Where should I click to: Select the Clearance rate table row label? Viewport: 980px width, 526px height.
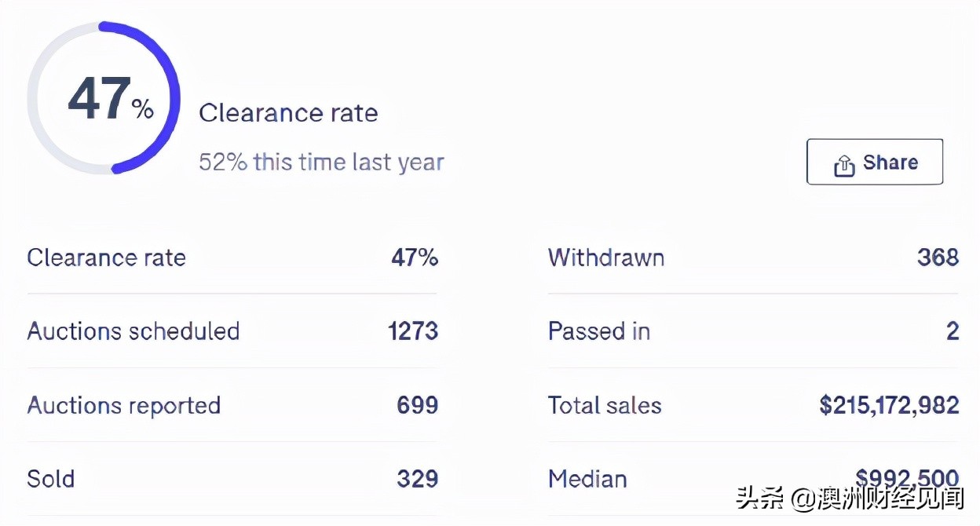106,258
